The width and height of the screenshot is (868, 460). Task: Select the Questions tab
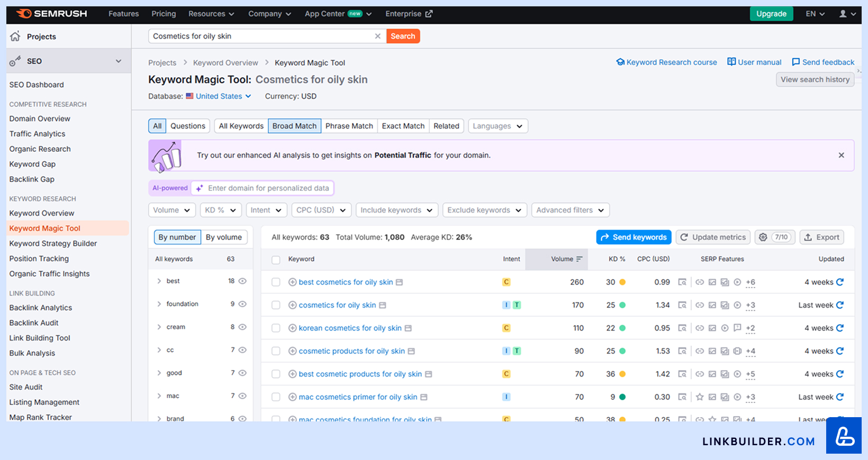tap(188, 126)
